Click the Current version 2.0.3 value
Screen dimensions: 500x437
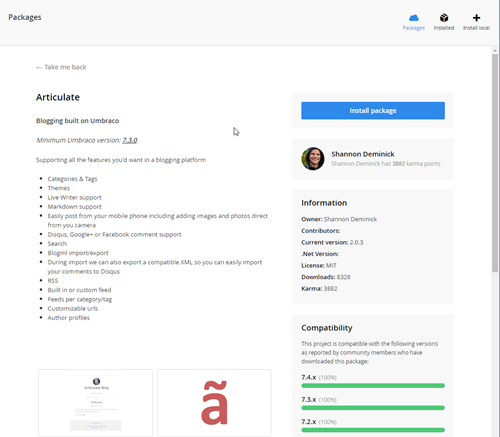(x=356, y=242)
